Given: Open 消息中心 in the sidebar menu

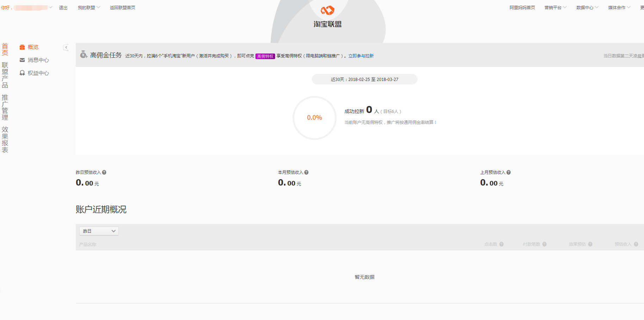Looking at the screenshot, I should pos(38,60).
